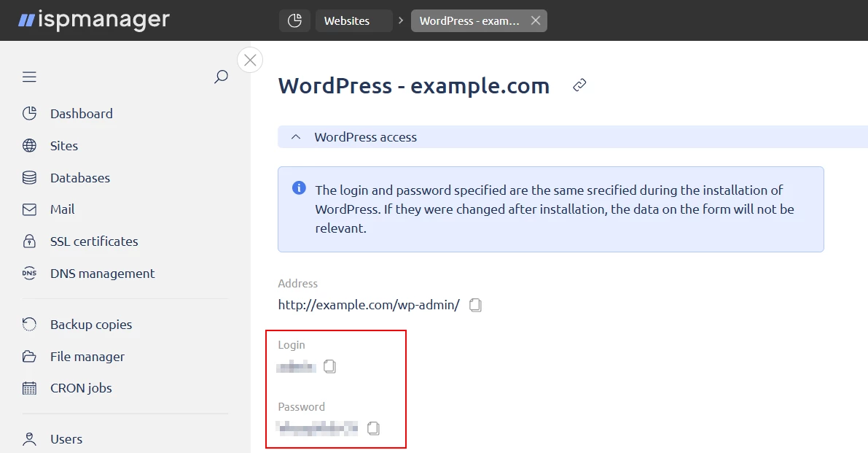
Task: Open the dashboard pie-chart tab in top bar
Action: 294,20
